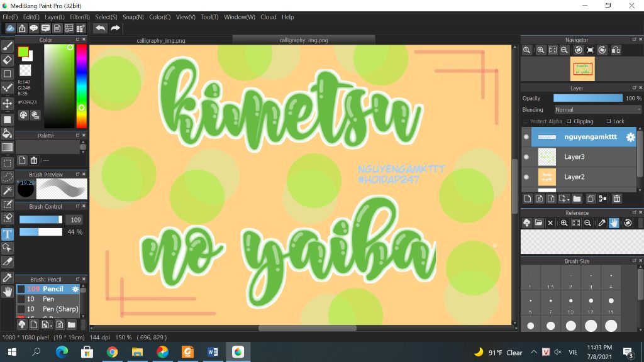Viewport: 644px width, 362px height.
Task: Toggle the Lock checkbox
Action: [x=609, y=121]
